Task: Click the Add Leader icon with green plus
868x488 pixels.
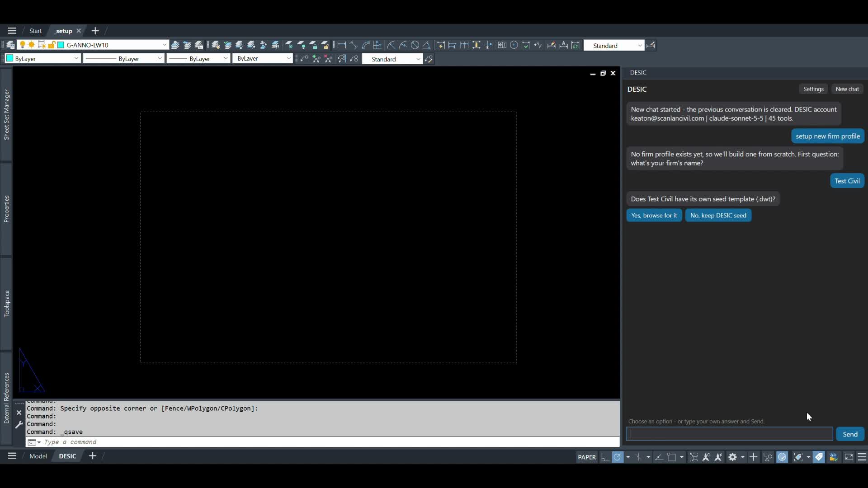Action: click(x=316, y=59)
